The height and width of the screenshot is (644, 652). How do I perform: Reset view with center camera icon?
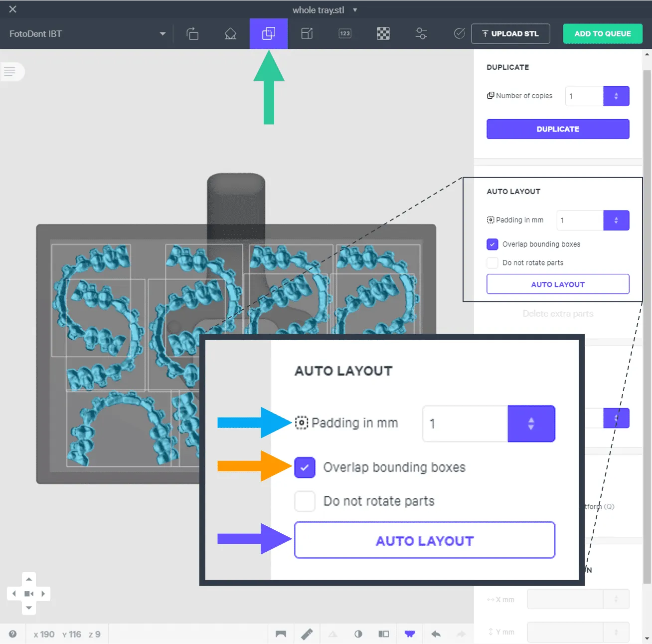(x=29, y=594)
